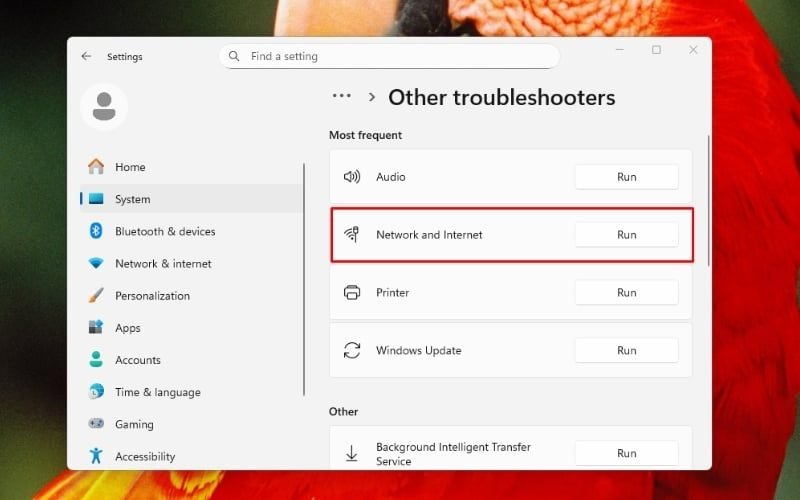Image resolution: width=800 pixels, height=500 pixels.
Task: Click the Background Intelligent Transfer Service text
Action: coord(453,454)
